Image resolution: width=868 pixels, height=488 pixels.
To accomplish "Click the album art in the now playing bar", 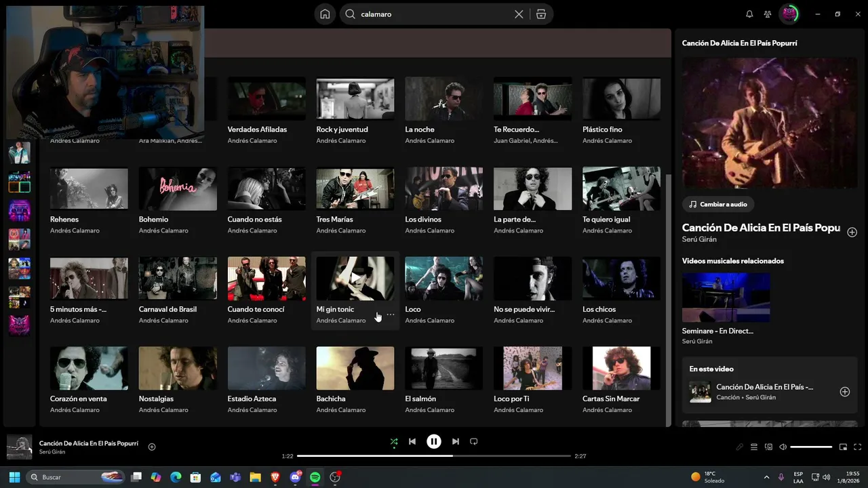I will tap(20, 447).
